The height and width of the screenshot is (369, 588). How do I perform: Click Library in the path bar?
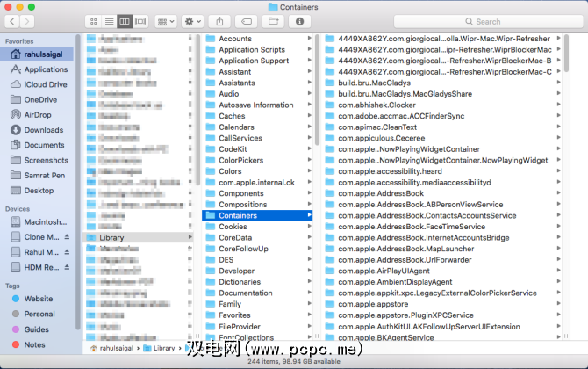click(160, 349)
